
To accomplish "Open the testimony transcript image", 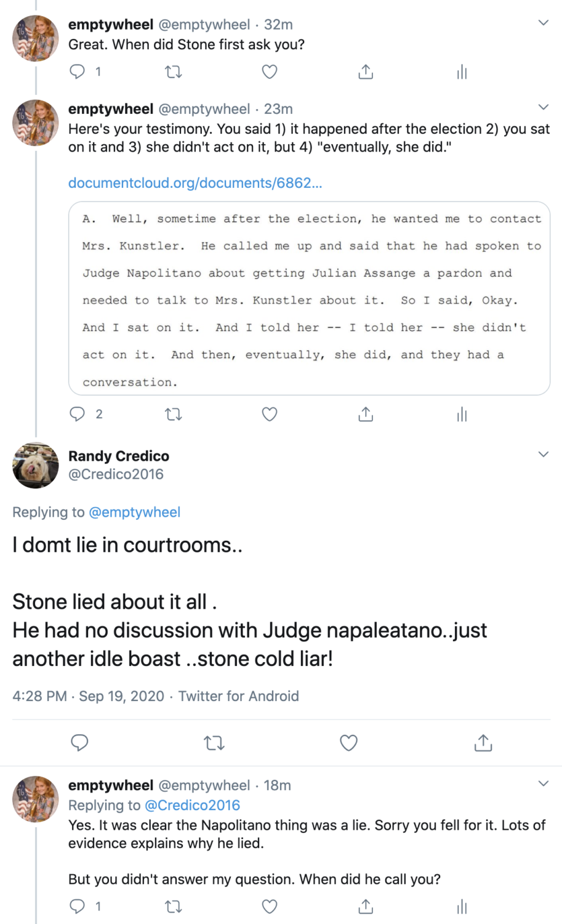I will point(309,298).
